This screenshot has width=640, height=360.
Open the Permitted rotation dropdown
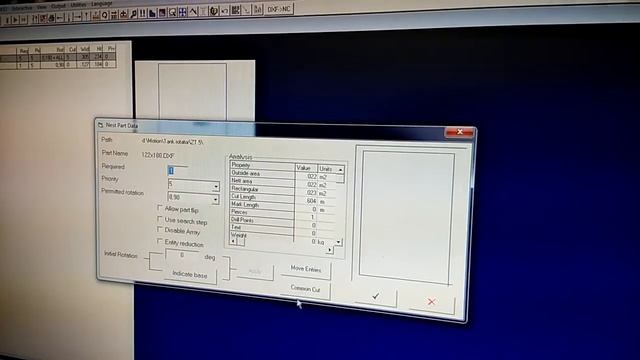click(216, 200)
